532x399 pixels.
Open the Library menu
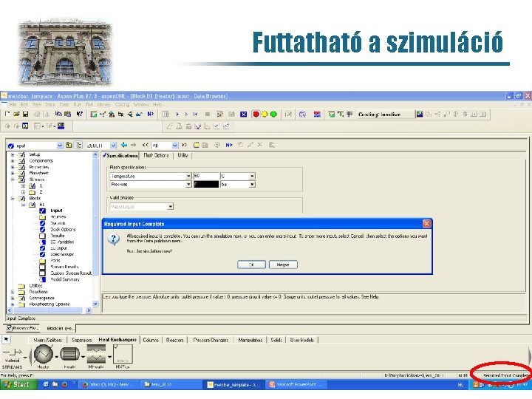tap(103, 104)
